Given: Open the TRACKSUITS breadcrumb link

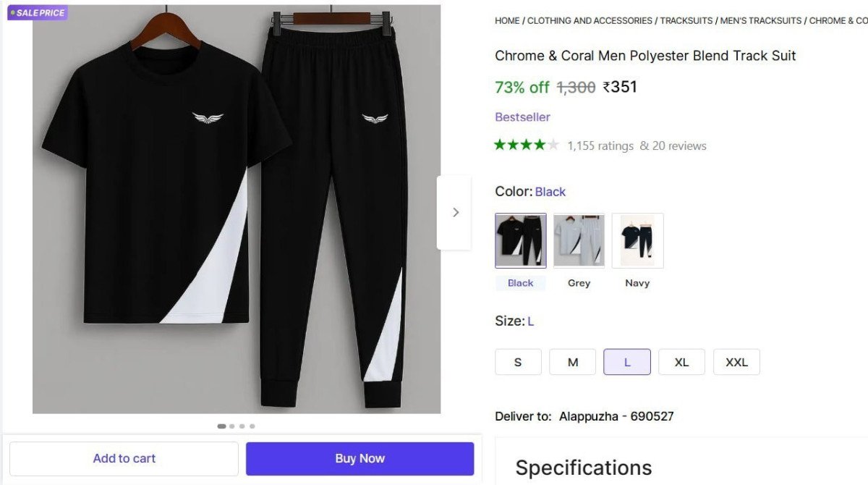Looking at the screenshot, I should click(685, 20).
